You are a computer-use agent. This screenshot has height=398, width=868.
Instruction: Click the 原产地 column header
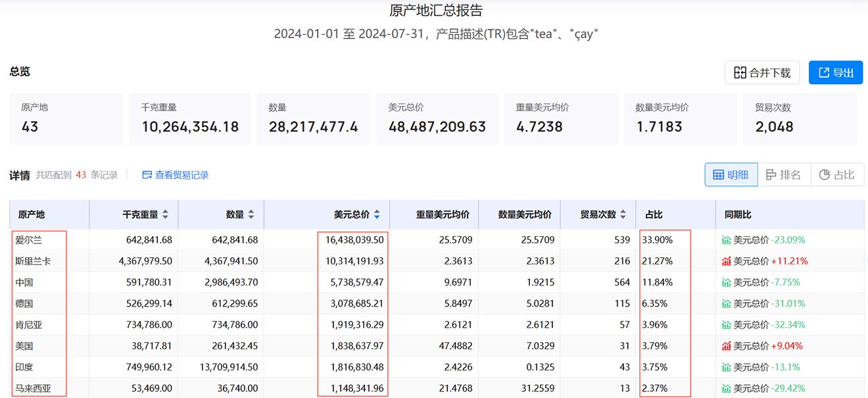(x=49, y=214)
